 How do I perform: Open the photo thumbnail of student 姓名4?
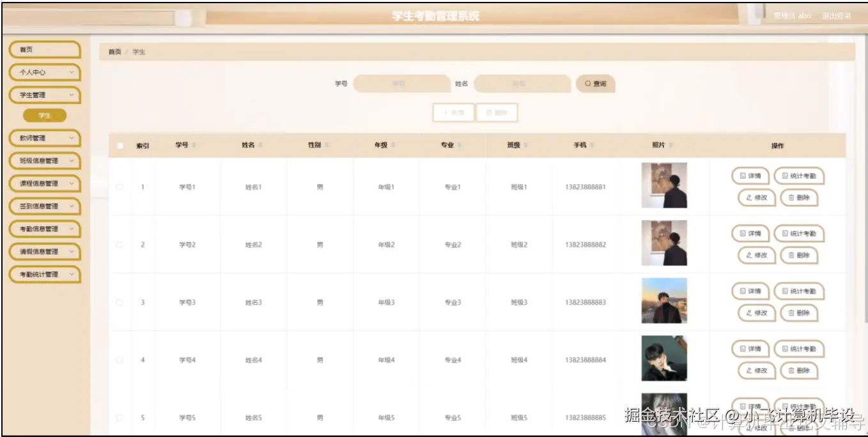click(664, 358)
